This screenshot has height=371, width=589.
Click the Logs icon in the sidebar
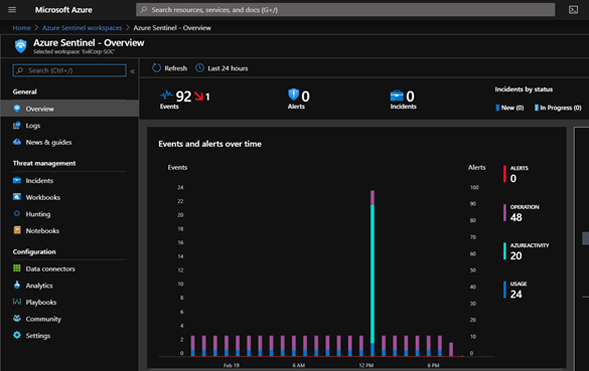[17, 125]
